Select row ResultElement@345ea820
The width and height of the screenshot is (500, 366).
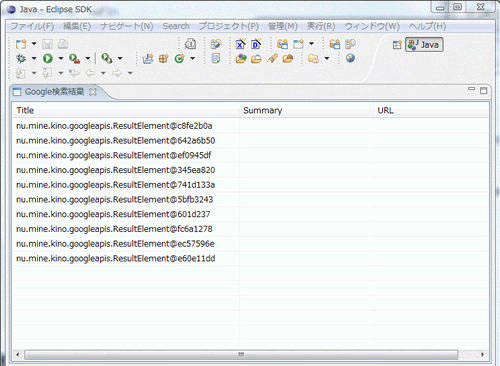251,170
